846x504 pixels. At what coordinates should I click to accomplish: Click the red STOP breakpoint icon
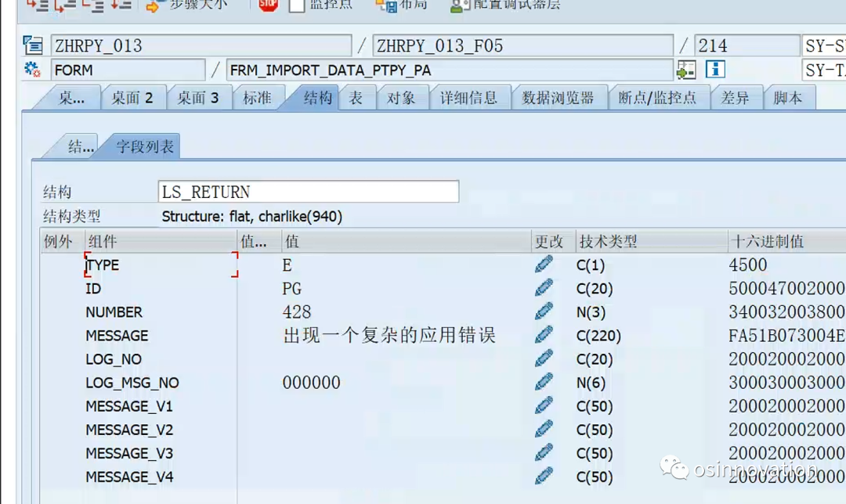[x=268, y=5]
